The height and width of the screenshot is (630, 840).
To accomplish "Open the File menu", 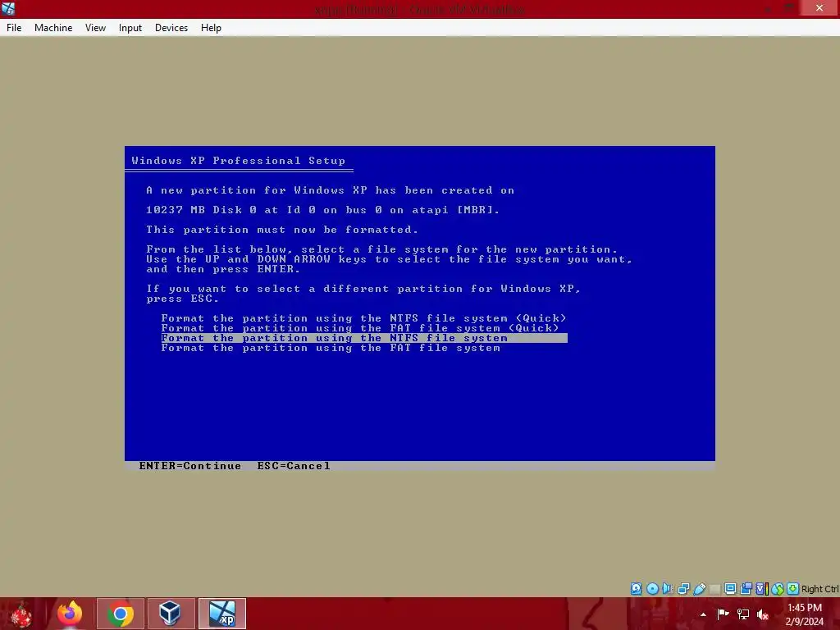I will click(x=14, y=28).
